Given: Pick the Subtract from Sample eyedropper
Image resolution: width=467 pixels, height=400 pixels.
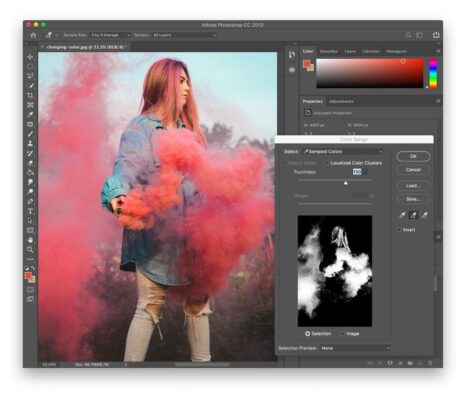Looking at the screenshot, I should [x=424, y=215].
